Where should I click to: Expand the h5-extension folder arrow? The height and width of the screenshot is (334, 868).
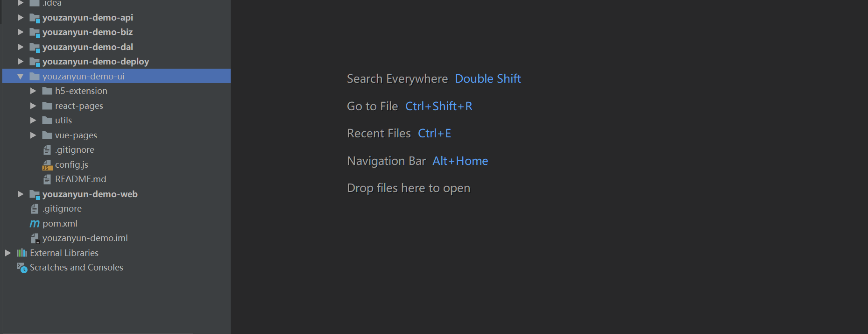[x=33, y=91]
